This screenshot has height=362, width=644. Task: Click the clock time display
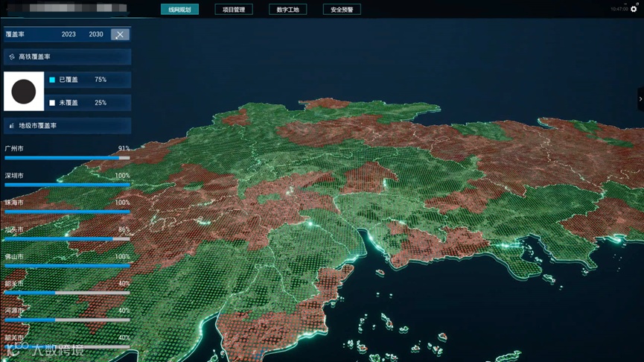click(619, 9)
